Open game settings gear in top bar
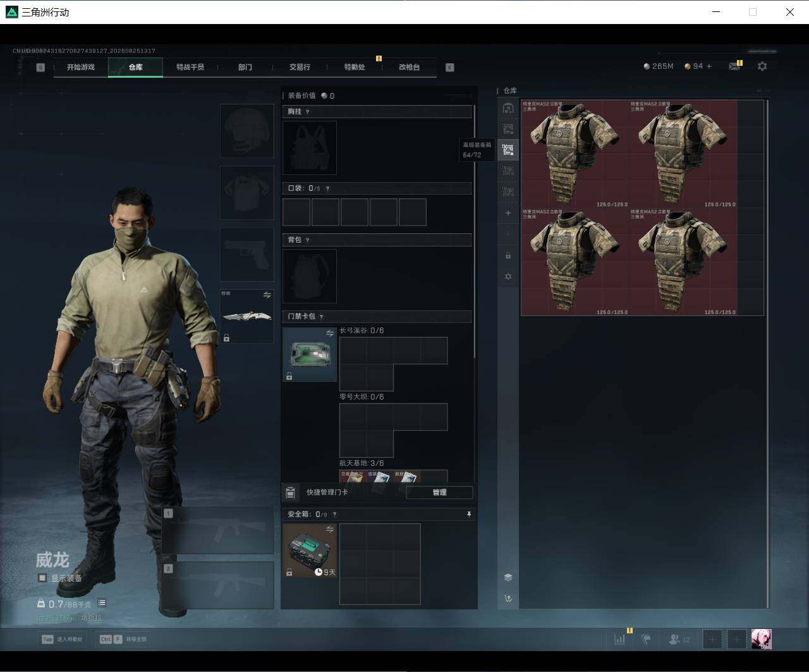The image size is (809, 672). (762, 66)
